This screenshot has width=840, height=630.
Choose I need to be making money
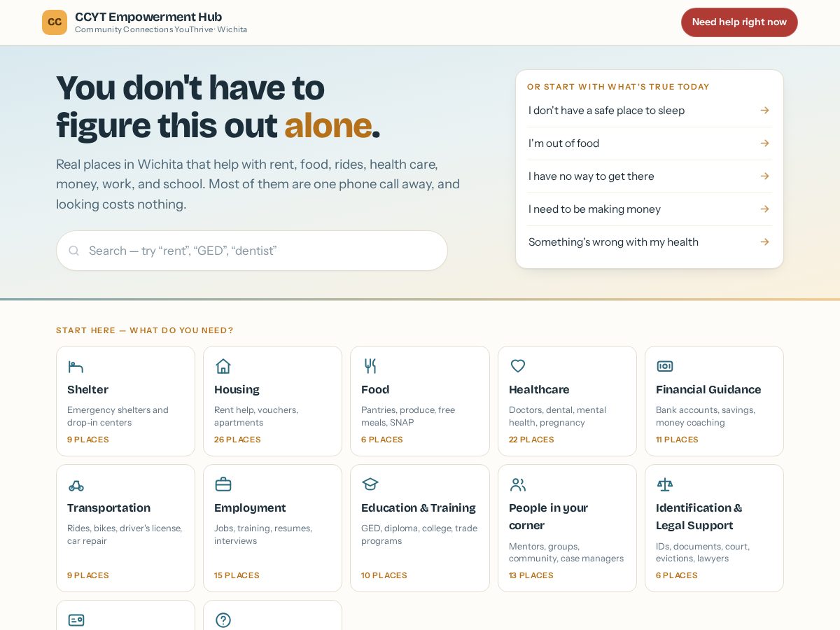coord(649,209)
